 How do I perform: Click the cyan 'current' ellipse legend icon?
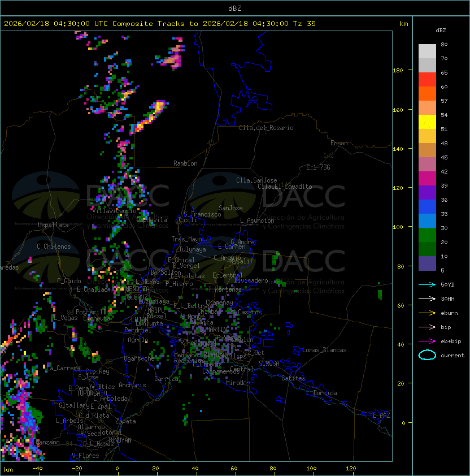(x=427, y=355)
